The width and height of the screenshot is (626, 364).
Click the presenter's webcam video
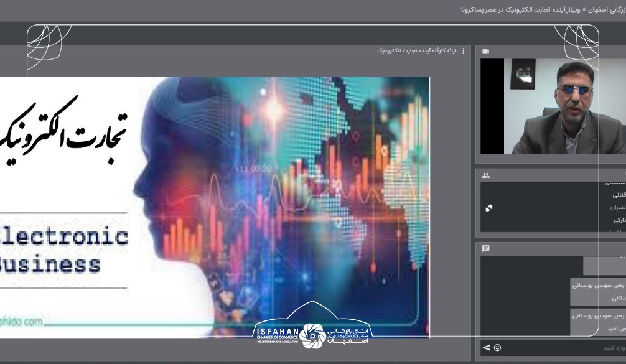click(x=553, y=106)
